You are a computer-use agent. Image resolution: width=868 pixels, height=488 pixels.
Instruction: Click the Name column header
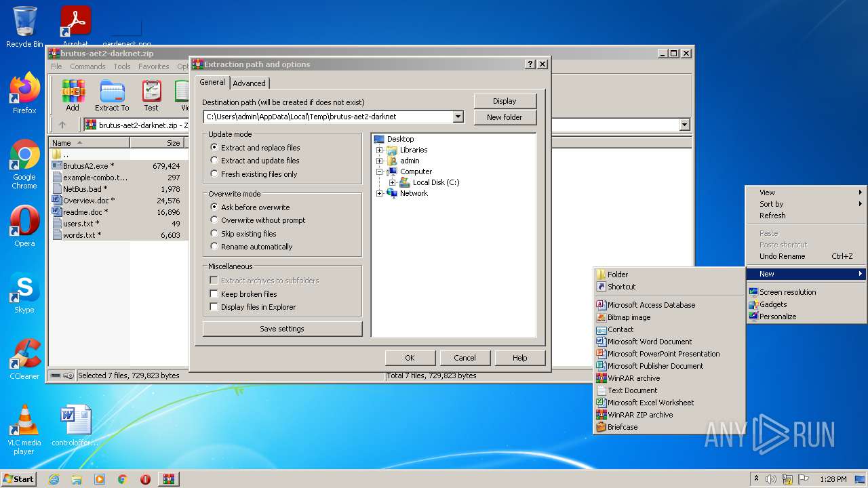(x=90, y=143)
